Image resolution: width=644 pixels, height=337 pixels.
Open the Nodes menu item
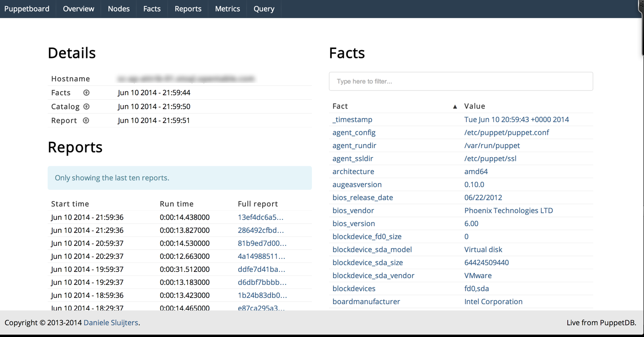[x=118, y=9]
